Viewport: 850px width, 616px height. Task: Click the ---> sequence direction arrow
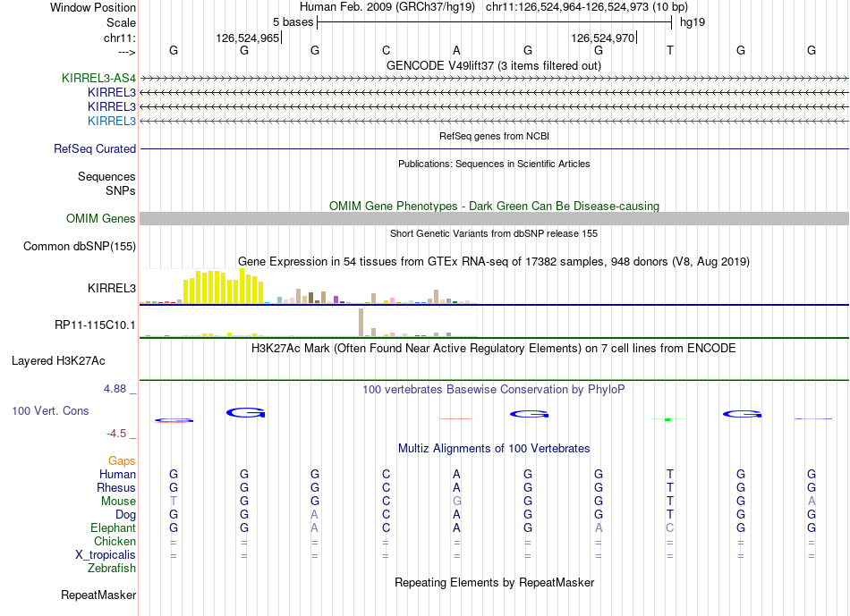tap(126, 52)
